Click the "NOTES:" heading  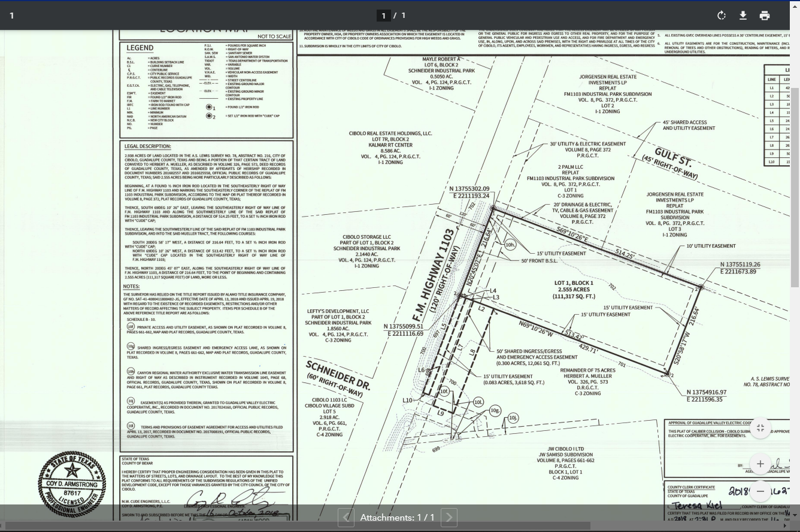(131, 287)
